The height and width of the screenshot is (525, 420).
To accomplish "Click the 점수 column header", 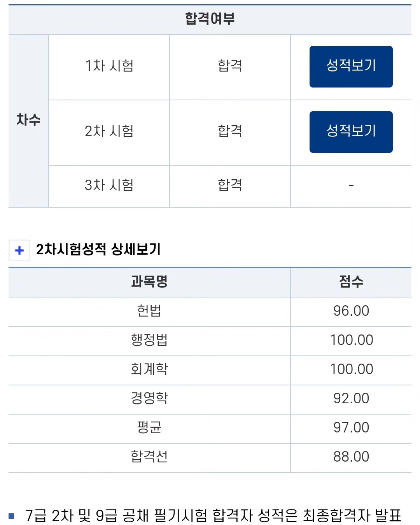I will [351, 282].
